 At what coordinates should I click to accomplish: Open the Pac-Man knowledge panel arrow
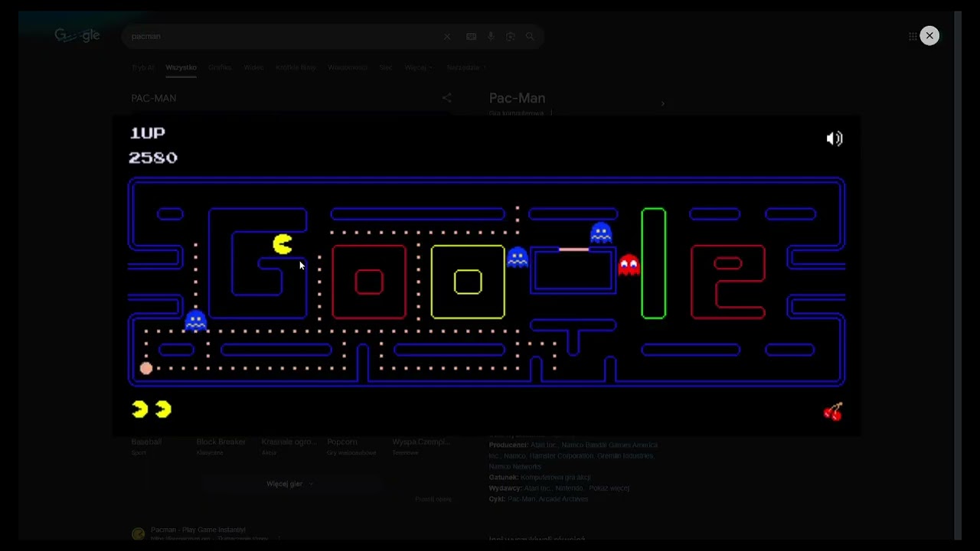[x=662, y=103]
